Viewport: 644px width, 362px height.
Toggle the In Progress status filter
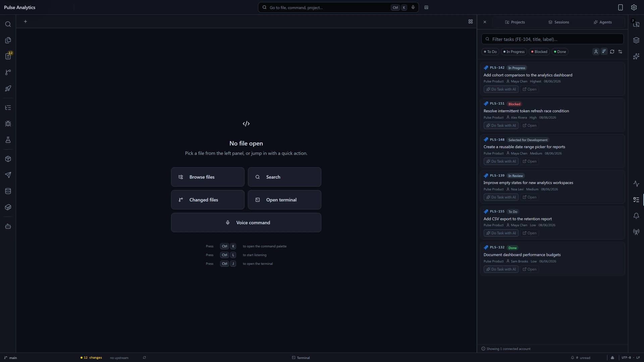pos(514,52)
